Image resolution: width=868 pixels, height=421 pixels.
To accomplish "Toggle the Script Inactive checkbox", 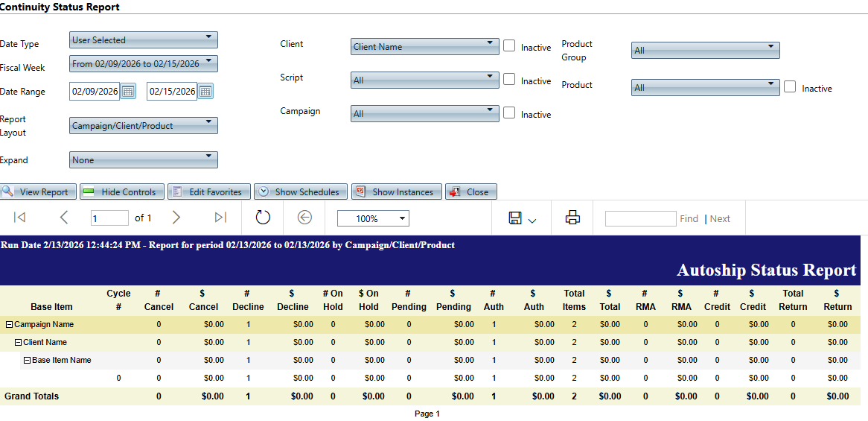I will pos(509,80).
